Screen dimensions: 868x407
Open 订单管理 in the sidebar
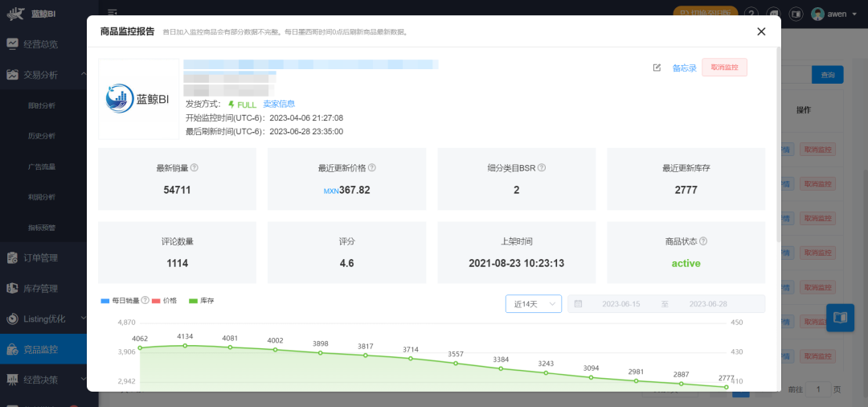point(43,257)
